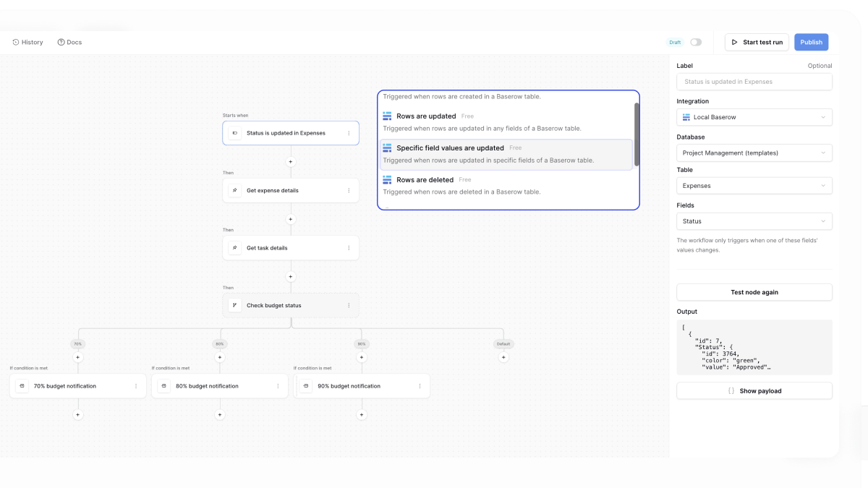This screenshot has height=488, width=868.
Task: Click the trigger list scrollbar
Action: (637, 134)
